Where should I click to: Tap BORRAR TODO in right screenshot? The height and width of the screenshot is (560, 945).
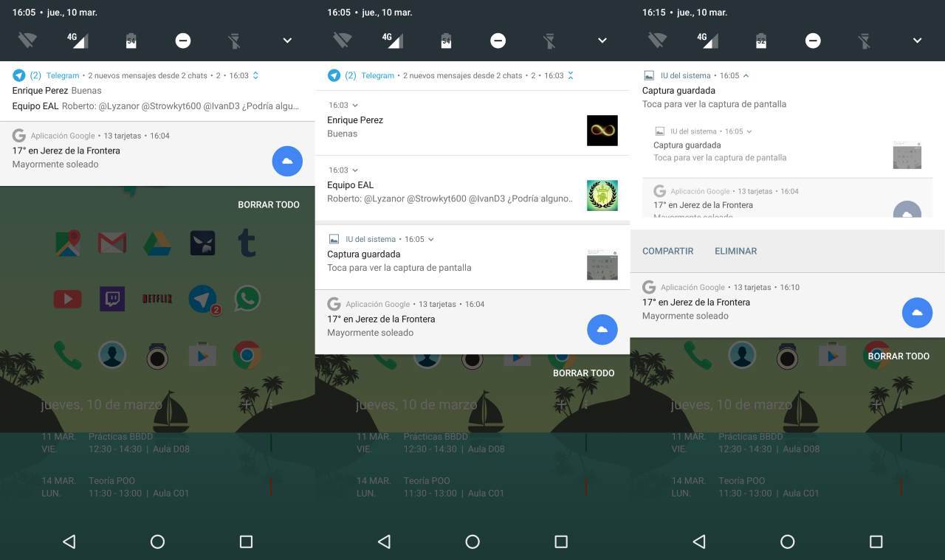pos(898,356)
